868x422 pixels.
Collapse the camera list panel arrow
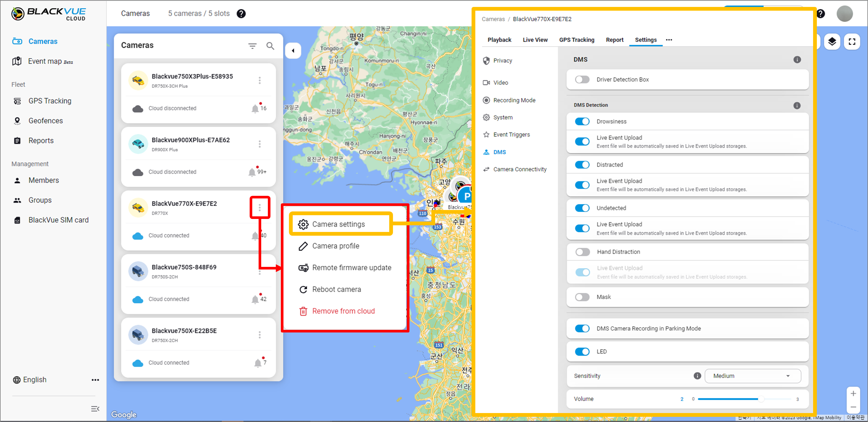[293, 51]
